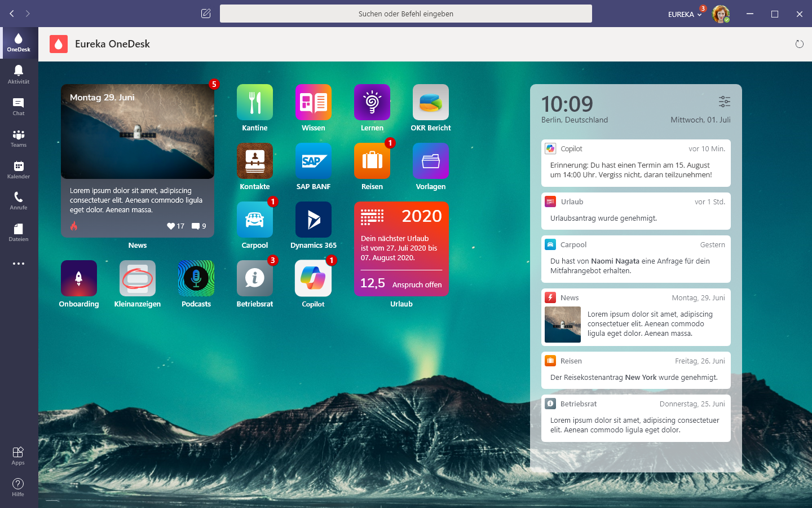The height and width of the screenshot is (508, 812).
Task: Switch to the OneDesk tab in sidebar
Action: click(x=19, y=43)
